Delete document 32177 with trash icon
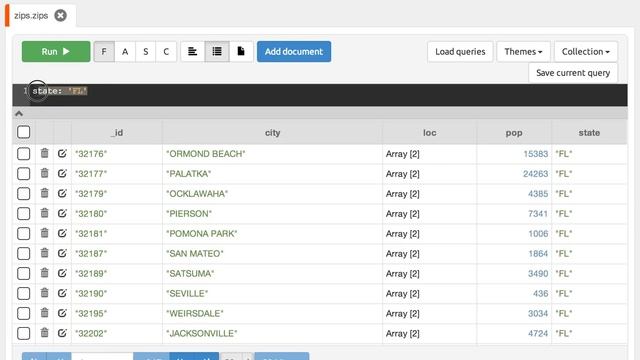 click(x=44, y=173)
